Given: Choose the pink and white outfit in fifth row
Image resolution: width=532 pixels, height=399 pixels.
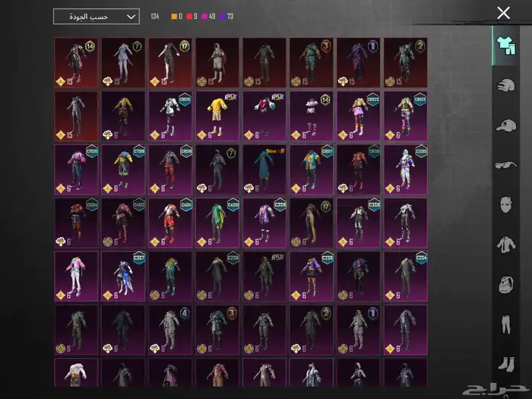Looking at the screenshot, I should [x=76, y=277].
